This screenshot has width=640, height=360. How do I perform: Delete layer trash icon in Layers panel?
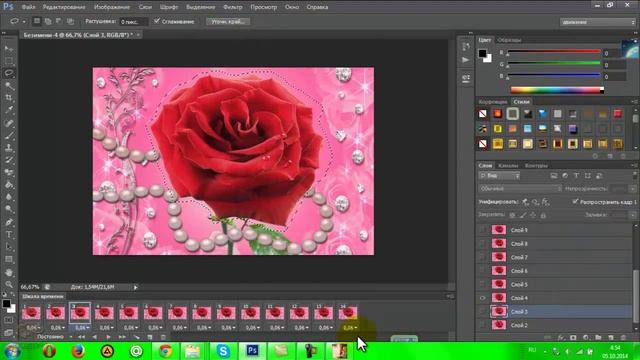click(623, 338)
